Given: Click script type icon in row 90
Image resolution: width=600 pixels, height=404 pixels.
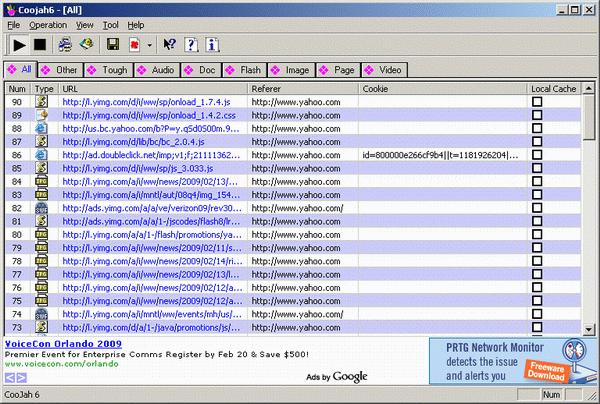Looking at the screenshot, I should click(x=41, y=102).
